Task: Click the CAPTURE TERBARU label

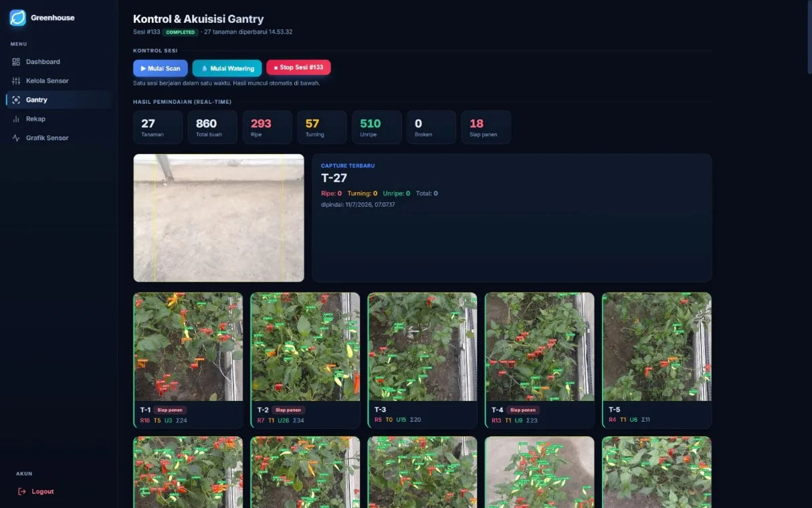Action: click(x=348, y=165)
